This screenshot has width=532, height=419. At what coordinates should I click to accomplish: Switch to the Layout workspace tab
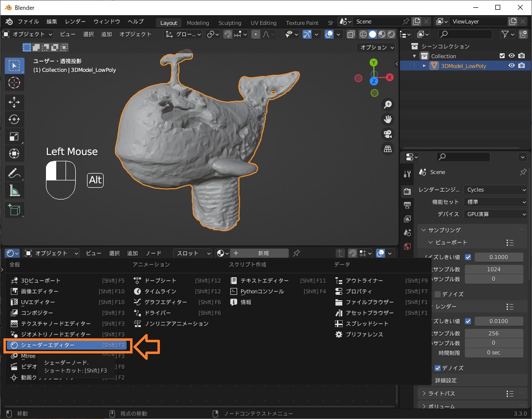pos(168,22)
